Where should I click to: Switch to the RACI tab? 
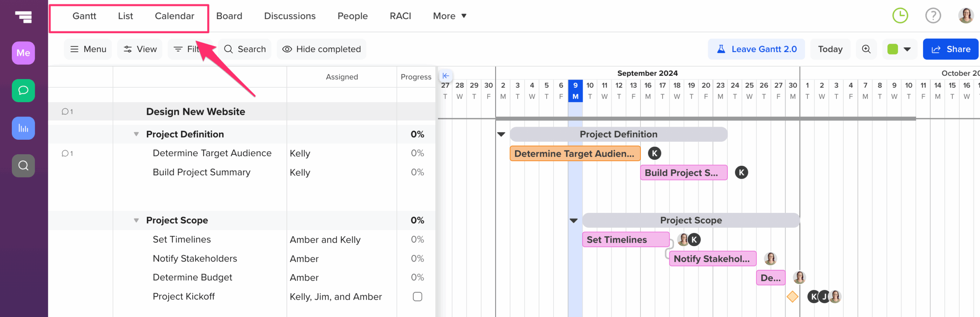coord(400,16)
